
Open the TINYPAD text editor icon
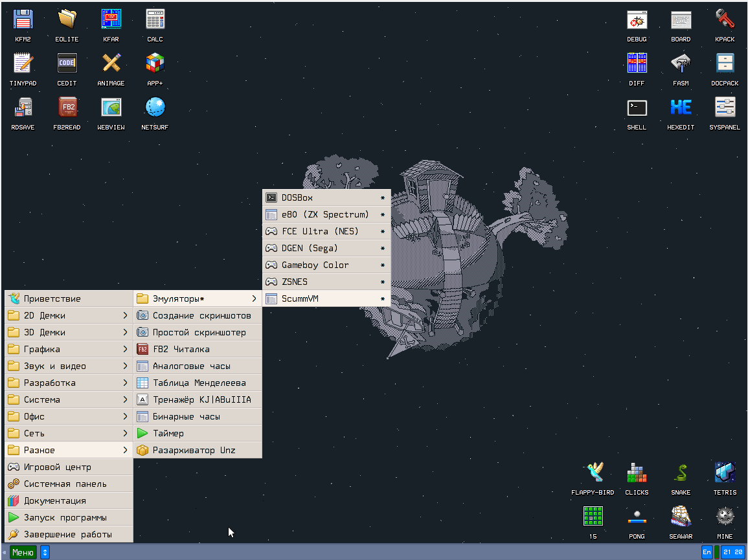pos(23,64)
